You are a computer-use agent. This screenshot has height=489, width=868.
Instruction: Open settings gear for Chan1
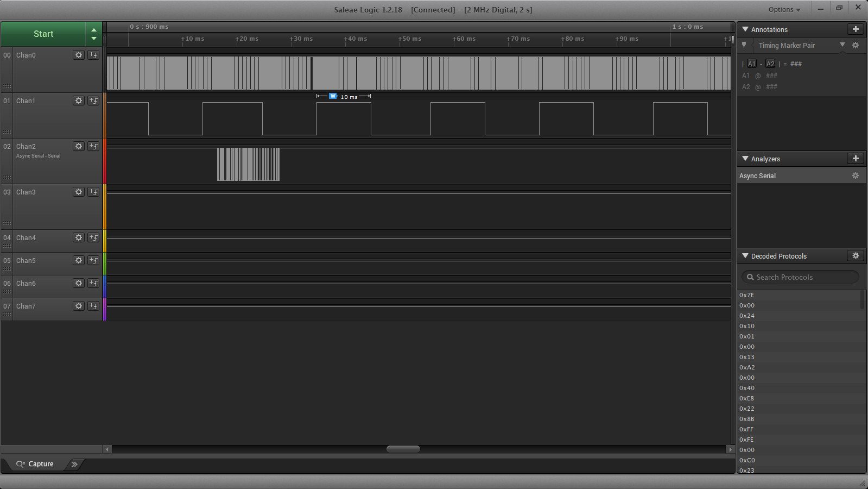tap(79, 101)
